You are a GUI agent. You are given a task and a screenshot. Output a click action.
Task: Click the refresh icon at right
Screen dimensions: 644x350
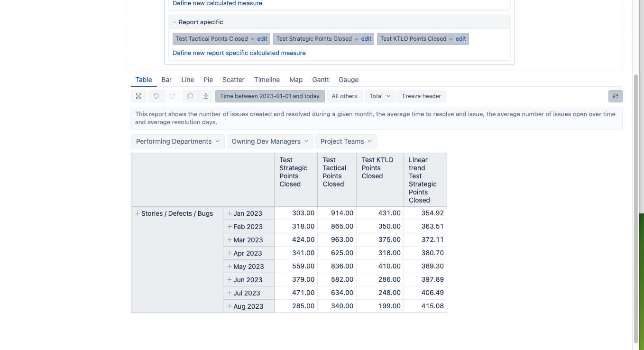(616, 96)
